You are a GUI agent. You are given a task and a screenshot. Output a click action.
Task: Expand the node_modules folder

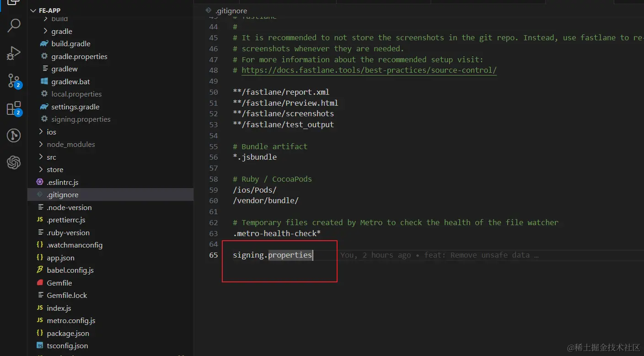click(x=41, y=144)
